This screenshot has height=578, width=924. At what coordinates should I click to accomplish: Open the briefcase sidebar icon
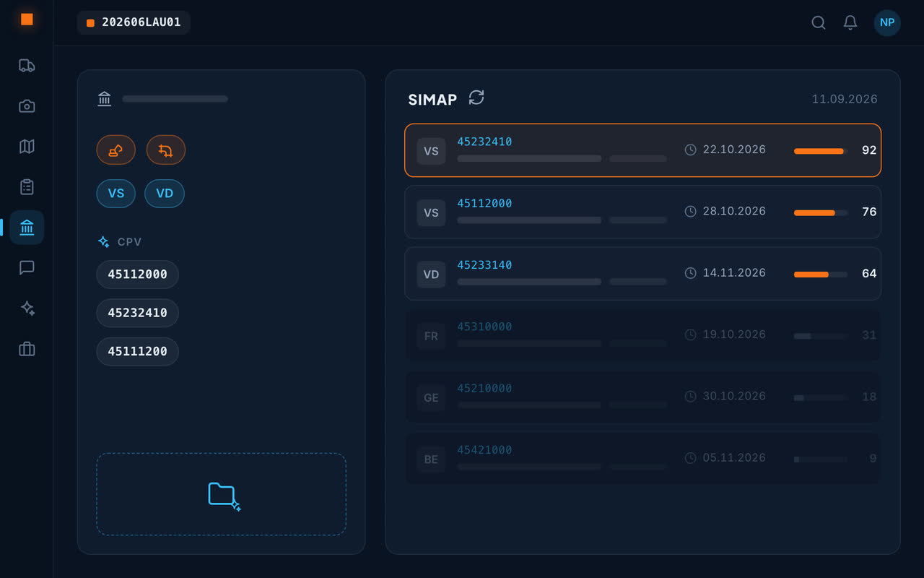27,349
